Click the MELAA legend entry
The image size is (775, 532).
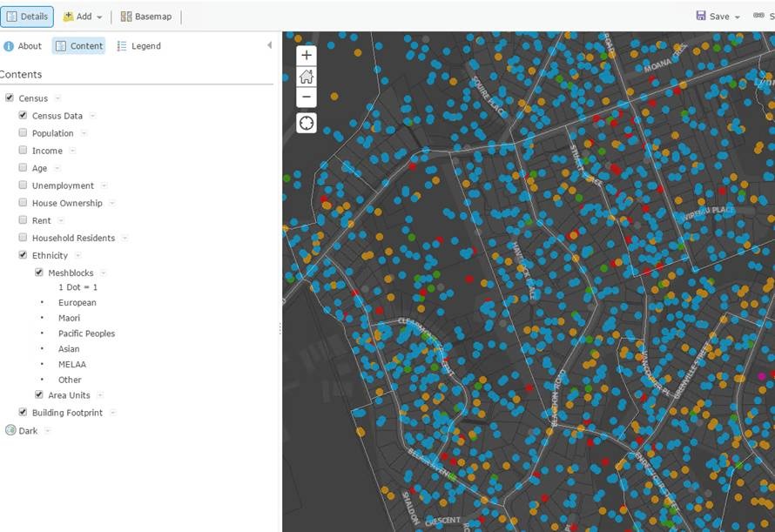pyautogui.click(x=72, y=365)
